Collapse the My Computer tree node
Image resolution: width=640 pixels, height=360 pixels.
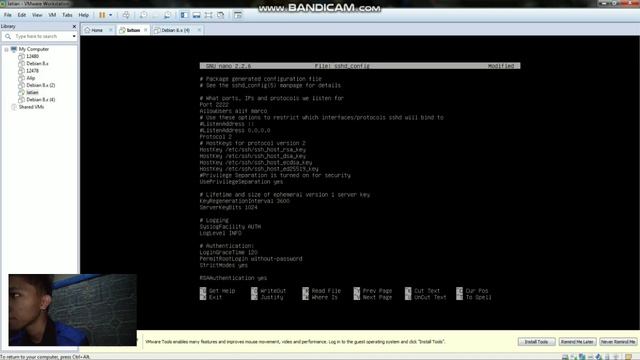6,49
